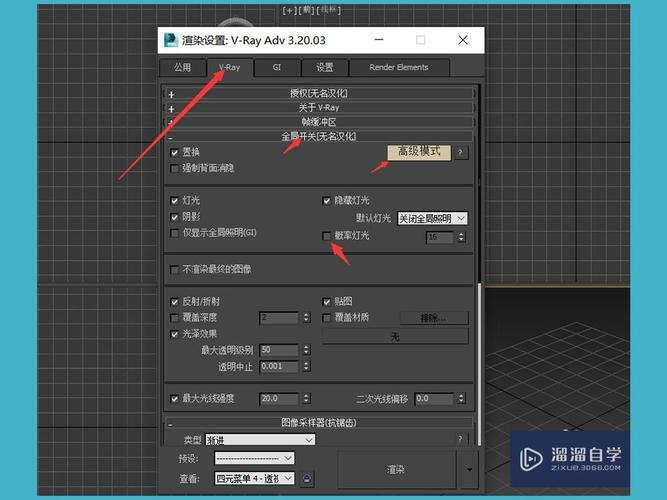The height and width of the screenshot is (500, 667).
Task: Open help icon in 图像采样器 rollout
Action: coord(460,439)
